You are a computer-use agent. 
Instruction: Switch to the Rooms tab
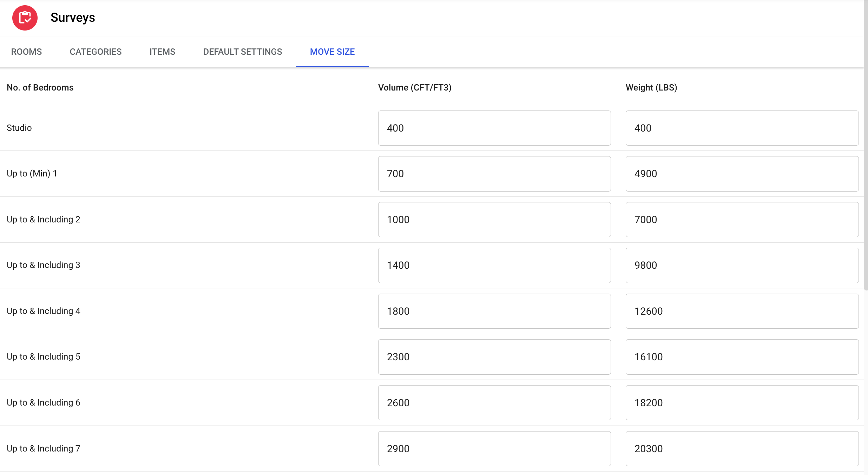(26, 52)
